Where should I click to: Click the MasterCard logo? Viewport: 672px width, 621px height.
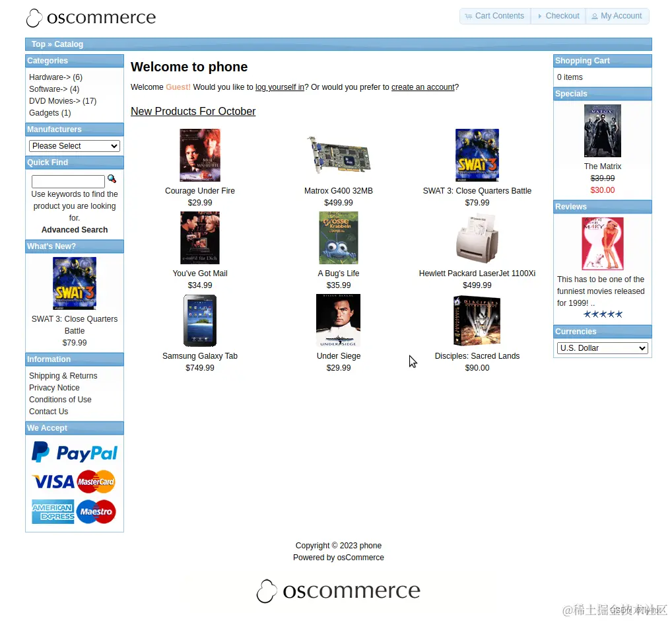pos(96,482)
